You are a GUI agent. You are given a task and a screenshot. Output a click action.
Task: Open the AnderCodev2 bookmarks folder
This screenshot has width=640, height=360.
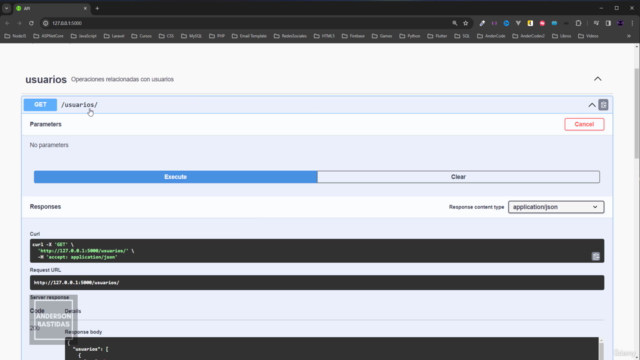[528, 36]
